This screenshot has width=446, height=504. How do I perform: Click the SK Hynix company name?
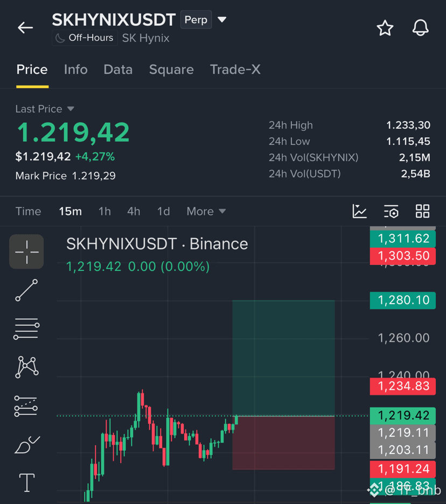[x=145, y=38]
